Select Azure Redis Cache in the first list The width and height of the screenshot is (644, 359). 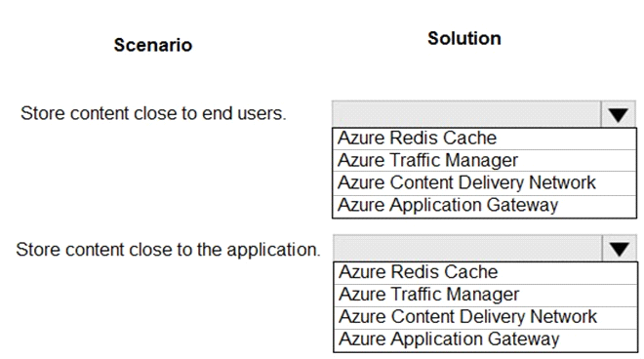(x=484, y=139)
